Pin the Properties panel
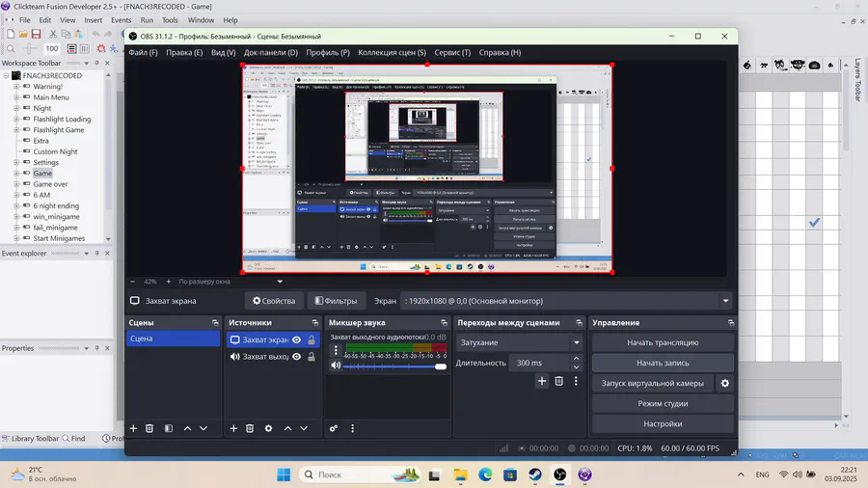This screenshot has height=488, width=868. point(96,348)
